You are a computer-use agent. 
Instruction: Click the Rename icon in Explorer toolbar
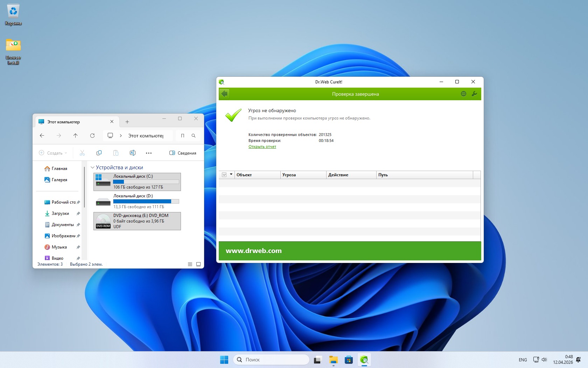click(x=133, y=153)
